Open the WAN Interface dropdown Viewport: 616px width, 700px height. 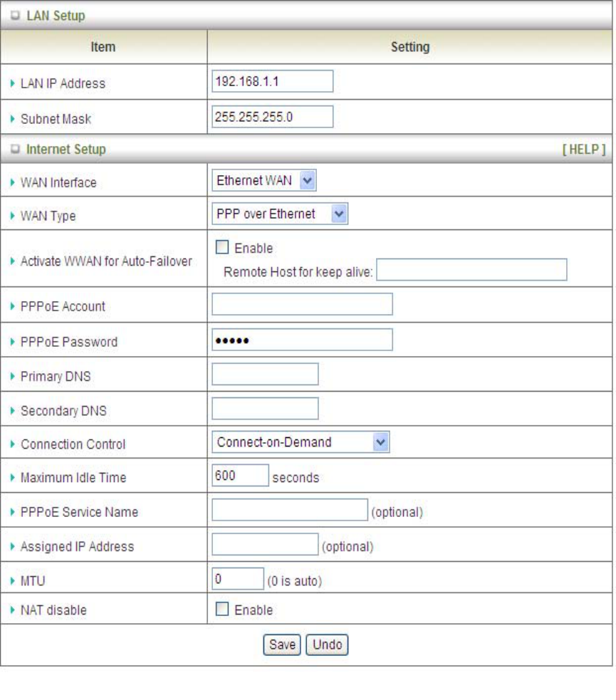tap(264, 182)
